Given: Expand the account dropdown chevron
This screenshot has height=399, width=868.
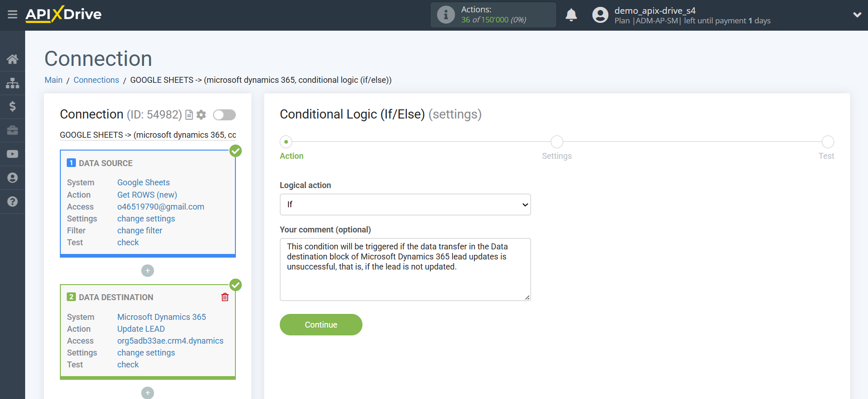Looking at the screenshot, I should 857,15.
